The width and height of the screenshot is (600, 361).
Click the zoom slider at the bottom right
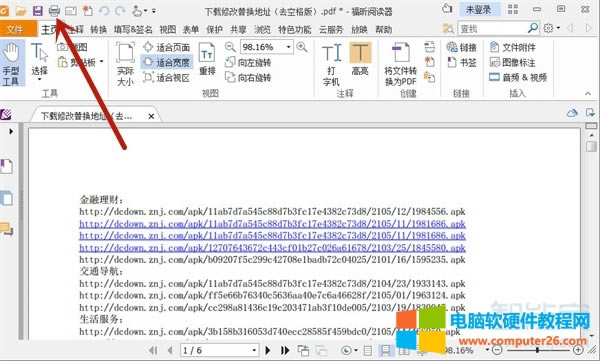pyautogui.click(x=537, y=350)
